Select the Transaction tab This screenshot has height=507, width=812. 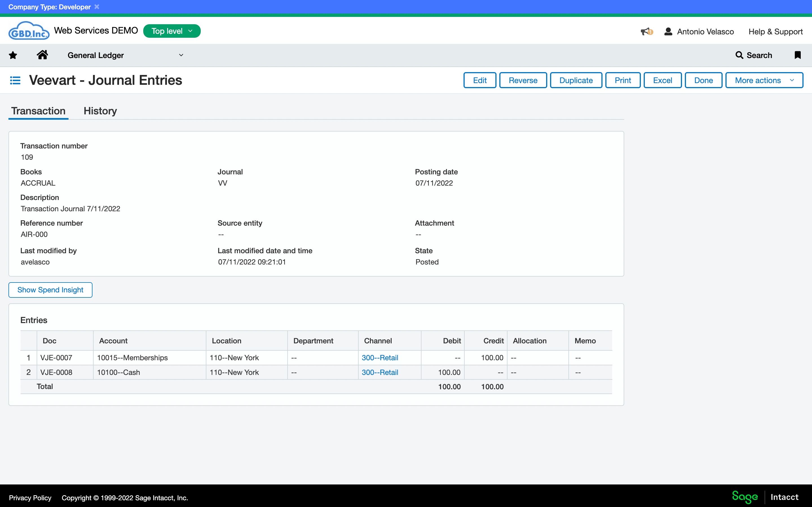click(x=38, y=111)
